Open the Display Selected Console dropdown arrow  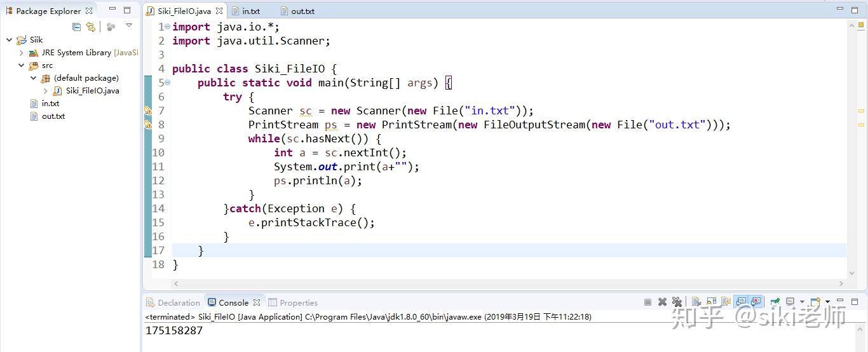802,302
